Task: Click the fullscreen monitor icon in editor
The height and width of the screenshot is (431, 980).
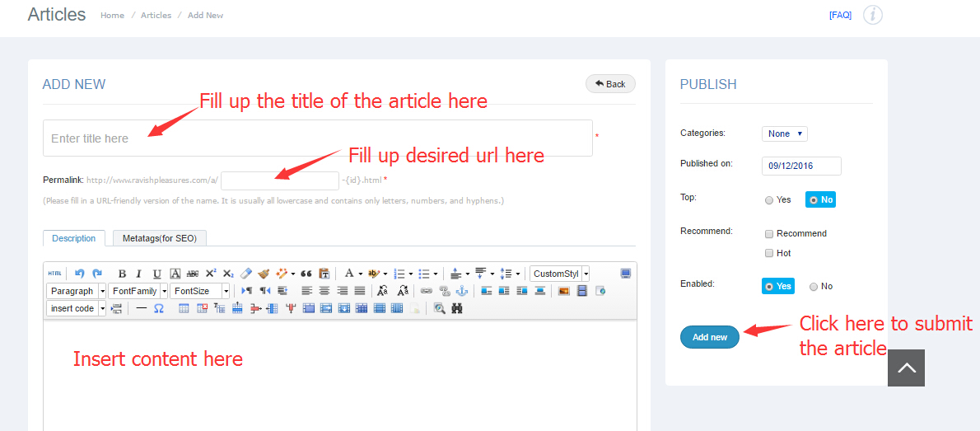Action: [626, 274]
